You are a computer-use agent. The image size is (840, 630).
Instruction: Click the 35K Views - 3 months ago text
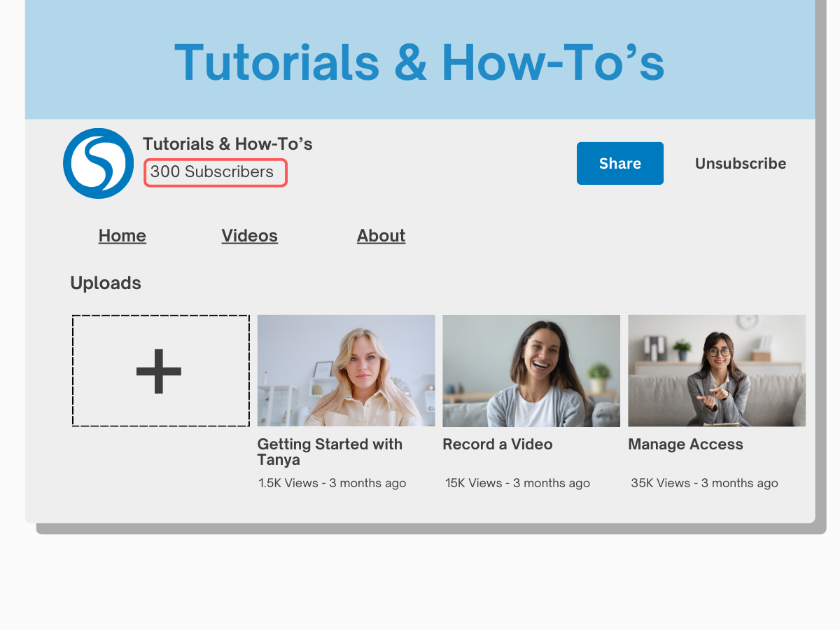705,483
